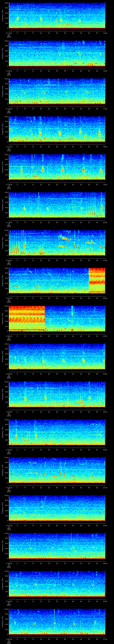Click the 31:00 end time label
The width and height of the screenshot is (114, 644).
click(105, 639)
